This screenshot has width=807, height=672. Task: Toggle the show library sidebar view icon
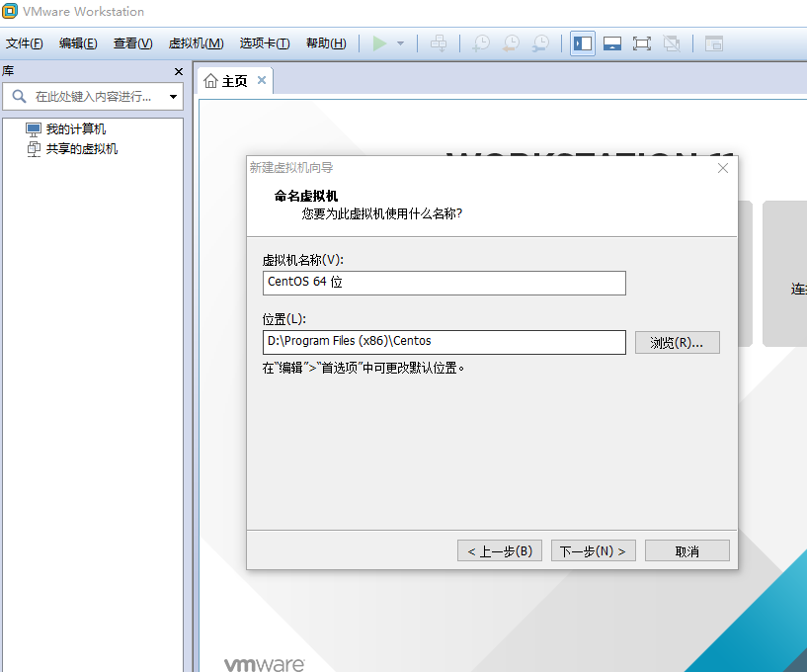[x=583, y=43]
